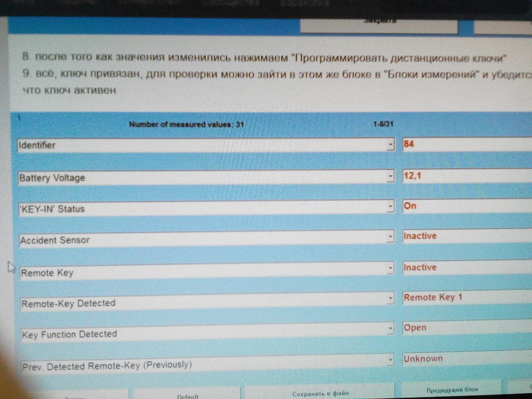Open the Remote Key dropdown arrow
The width and height of the screenshot is (532, 399).
click(x=391, y=267)
